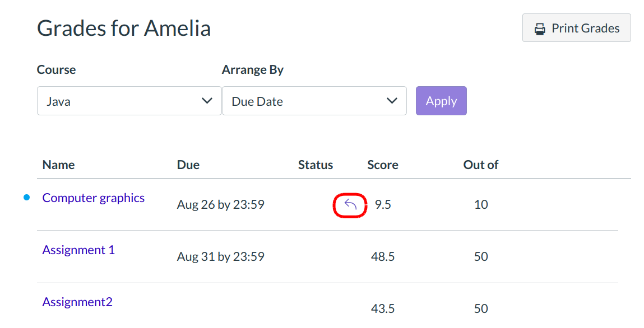The image size is (644, 328).
Task: Open the Arrange By dropdown chevron
Action: click(392, 101)
